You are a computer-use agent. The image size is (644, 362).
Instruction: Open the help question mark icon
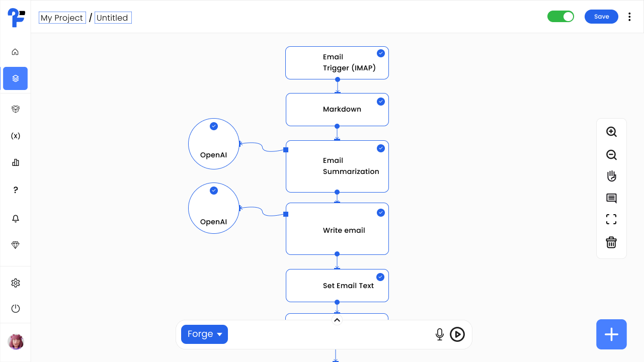(x=15, y=190)
